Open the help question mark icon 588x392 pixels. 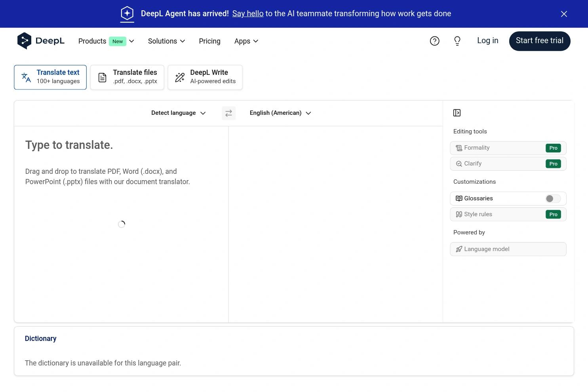(x=434, y=41)
